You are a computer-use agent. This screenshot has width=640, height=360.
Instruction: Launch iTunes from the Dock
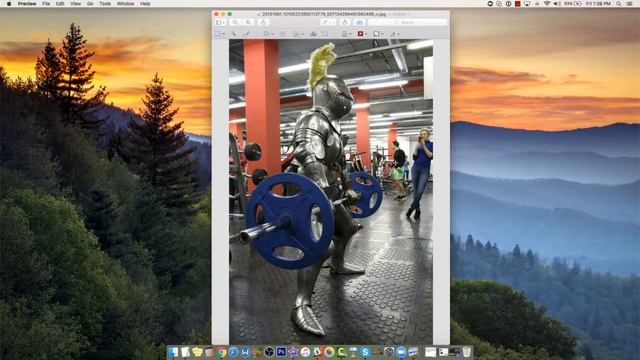[305, 352]
